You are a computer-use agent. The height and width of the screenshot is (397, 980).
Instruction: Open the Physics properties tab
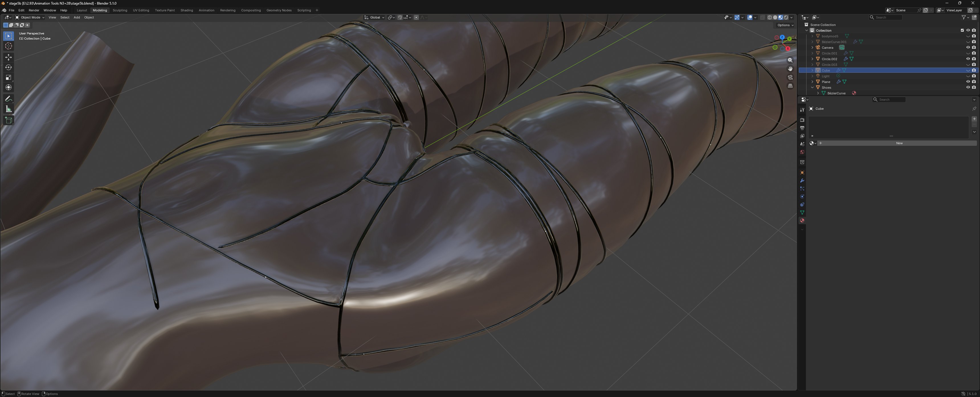tap(802, 197)
